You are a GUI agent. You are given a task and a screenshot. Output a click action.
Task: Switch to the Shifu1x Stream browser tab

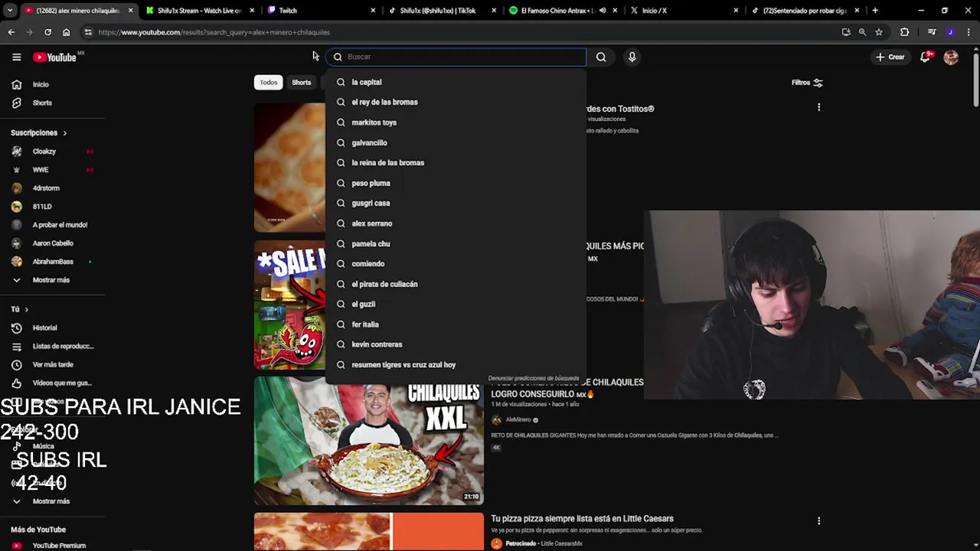click(199, 11)
